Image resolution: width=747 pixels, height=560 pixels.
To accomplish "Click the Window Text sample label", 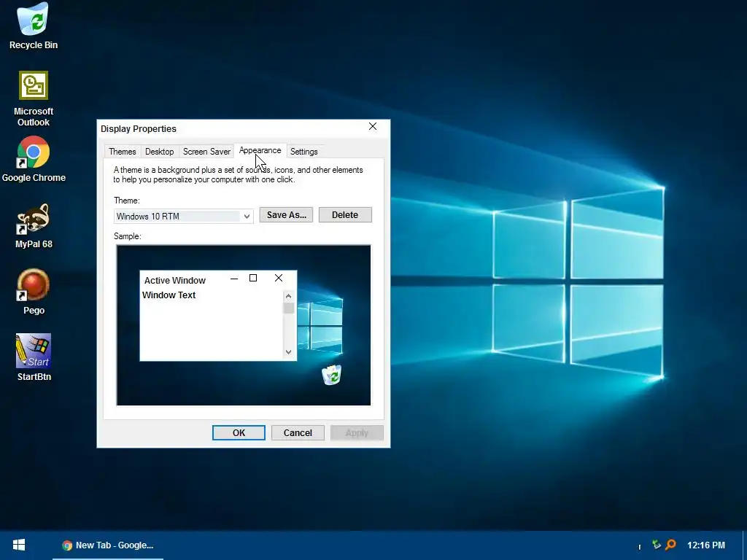I will click(169, 295).
